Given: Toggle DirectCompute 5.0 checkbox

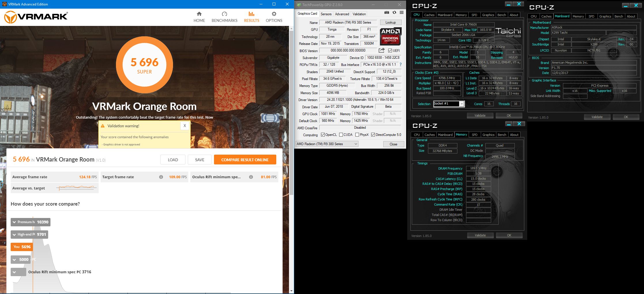Looking at the screenshot, I should (373, 135).
